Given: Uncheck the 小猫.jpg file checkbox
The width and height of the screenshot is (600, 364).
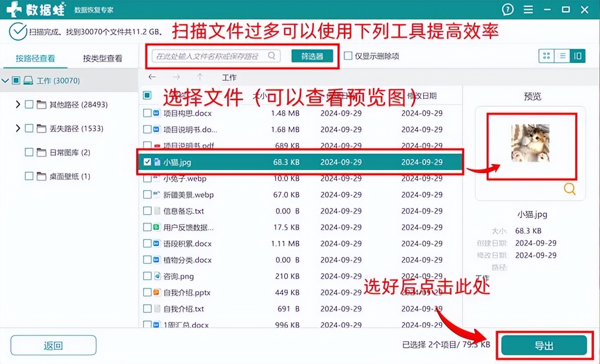Looking at the screenshot, I should [147, 162].
